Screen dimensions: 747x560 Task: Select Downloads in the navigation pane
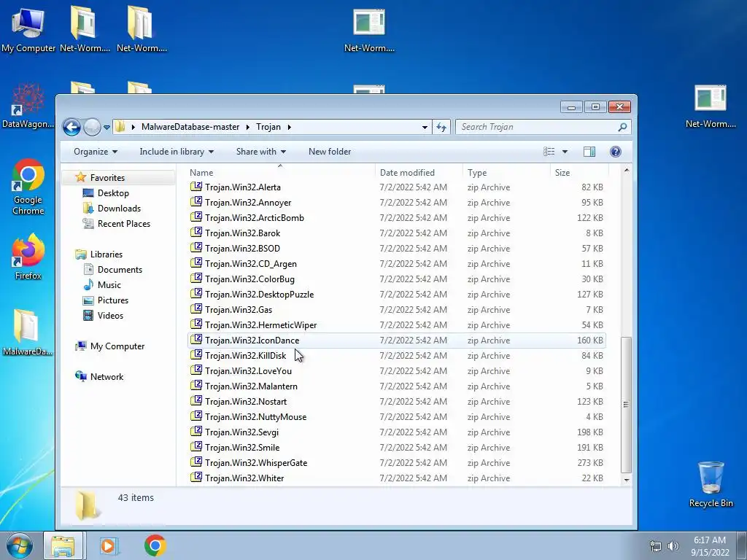pyautogui.click(x=119, y=208)
